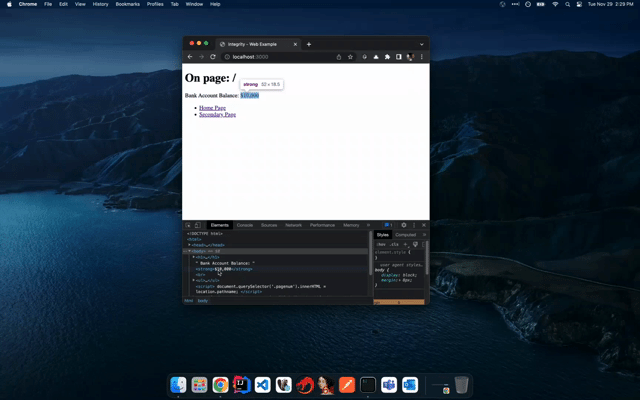The image size is (640, 400).
Task: Click the highlighted $10,000 balance on page
Action: pyautogui.click(x=249, y=96)
